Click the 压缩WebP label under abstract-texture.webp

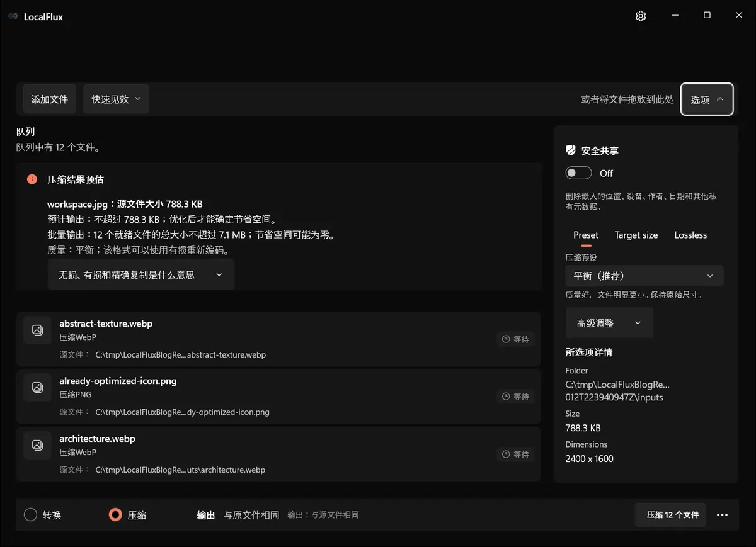coord(78,337)
